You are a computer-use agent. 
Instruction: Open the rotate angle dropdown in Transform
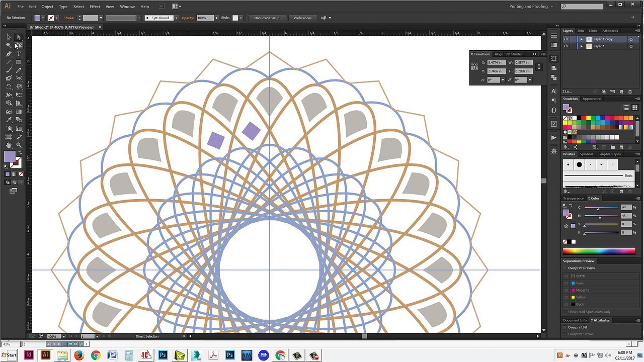[503, 80]
